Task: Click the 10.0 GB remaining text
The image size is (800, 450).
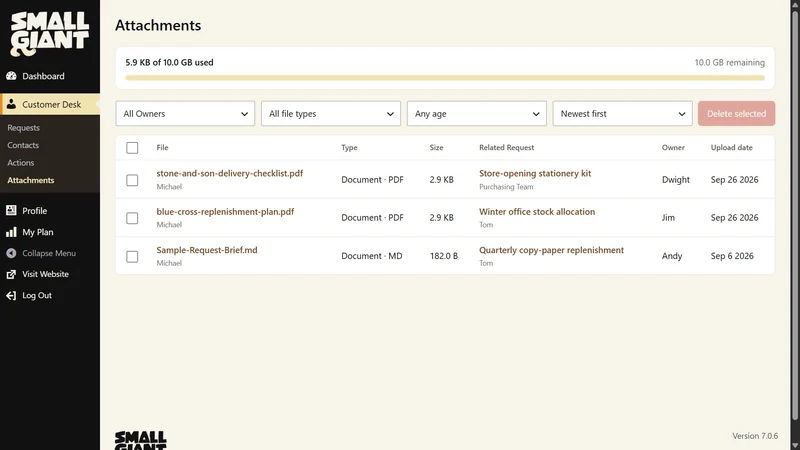Action: point(730,62)
